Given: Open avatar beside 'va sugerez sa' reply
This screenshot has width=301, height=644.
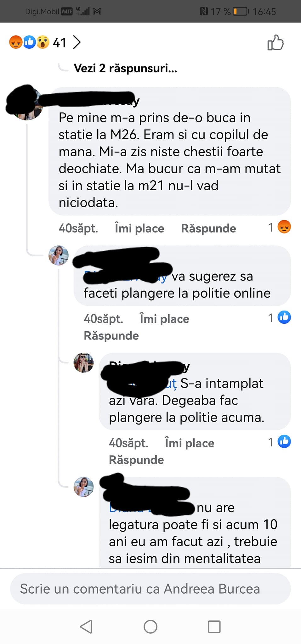Looking at the screenshot, I should pyautogui.click(x=59, y=255).
